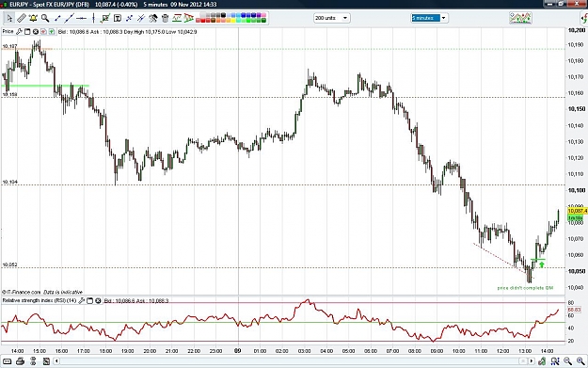This screenshot has height=368, width=588.
Task: Click the Relative strength index (RSI)(14) label
Action: [40, 301]
